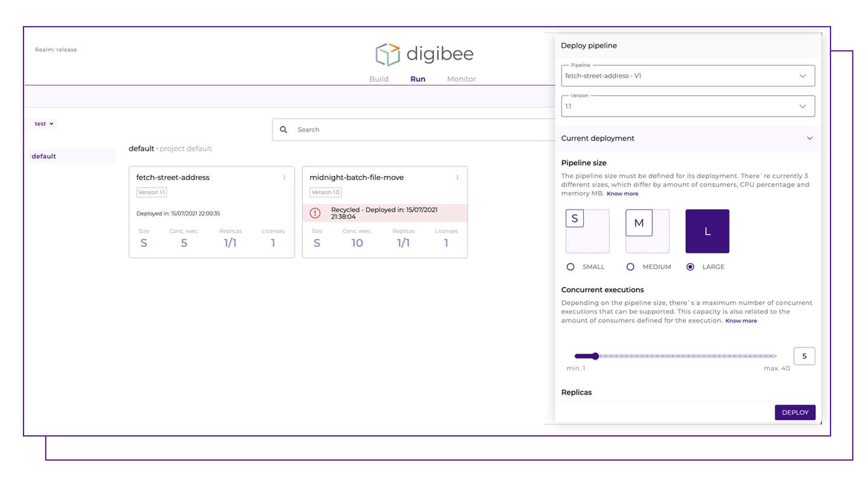The height and width of the screenshot is (488, 868).
Task: Open the Version dropdown
Action: tap(687, 106)
